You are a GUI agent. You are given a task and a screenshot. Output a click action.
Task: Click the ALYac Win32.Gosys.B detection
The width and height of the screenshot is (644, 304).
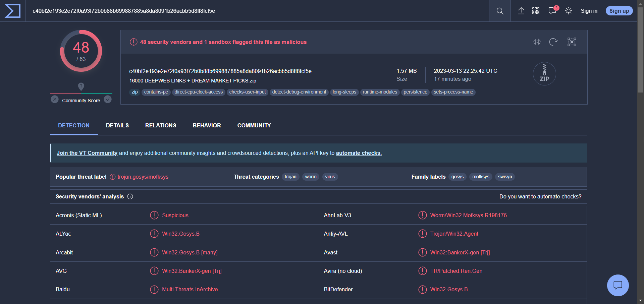click(181, 234)
